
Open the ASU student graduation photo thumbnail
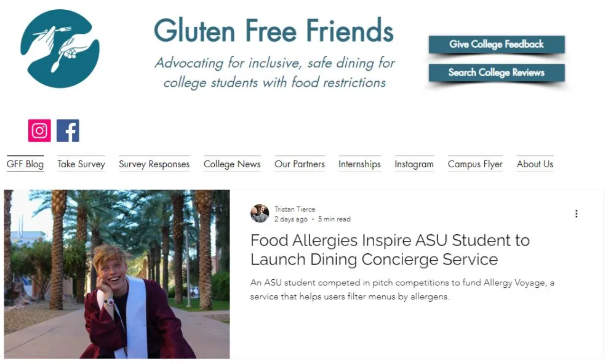pos(117,274)
